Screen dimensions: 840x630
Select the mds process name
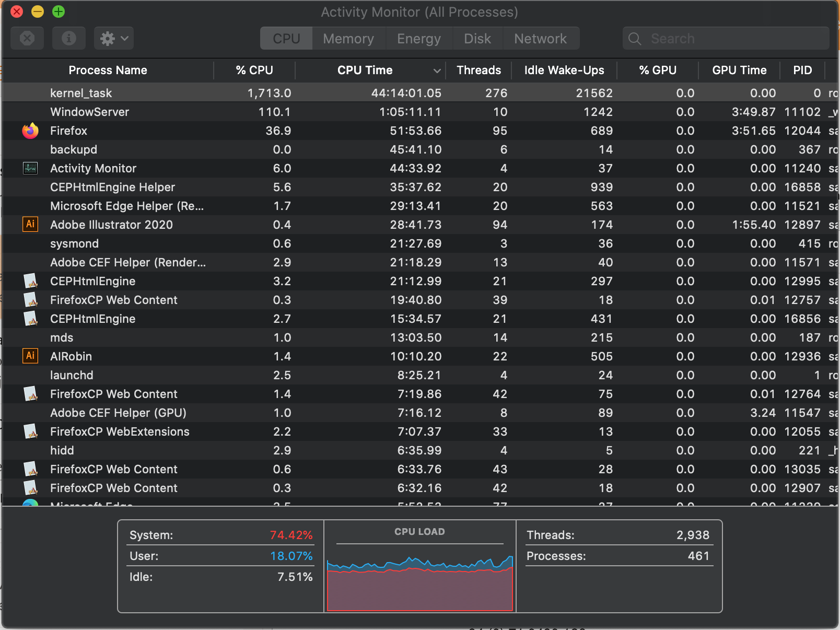(x=62, y=337)
